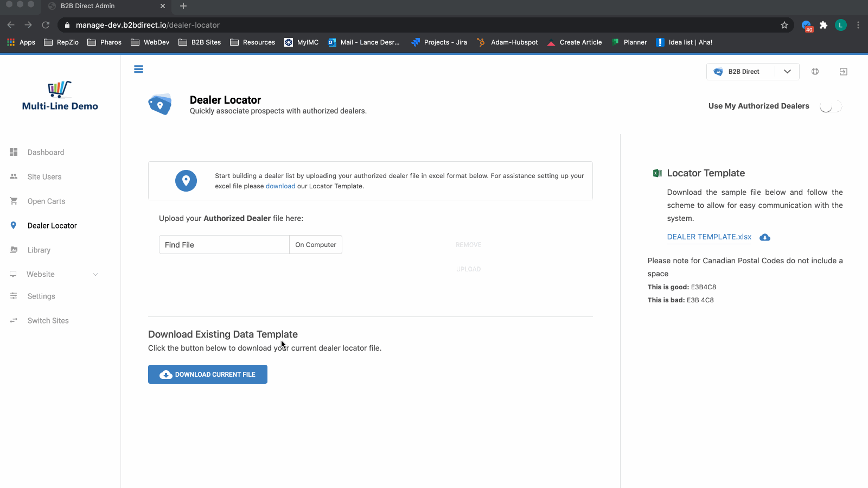868x488 pixels.
Task: Click the logout icon in top bar
Action: (843, 72)
